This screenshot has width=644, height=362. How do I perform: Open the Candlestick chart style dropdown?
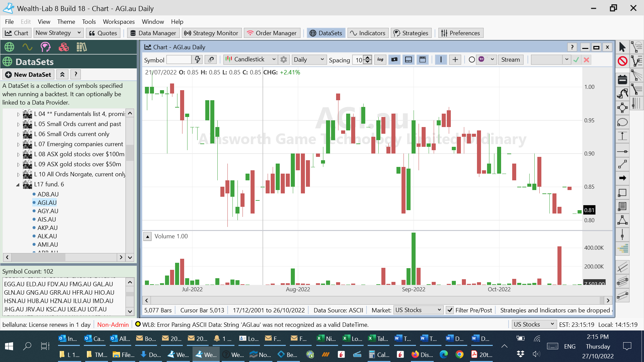(x=251, y=59)
